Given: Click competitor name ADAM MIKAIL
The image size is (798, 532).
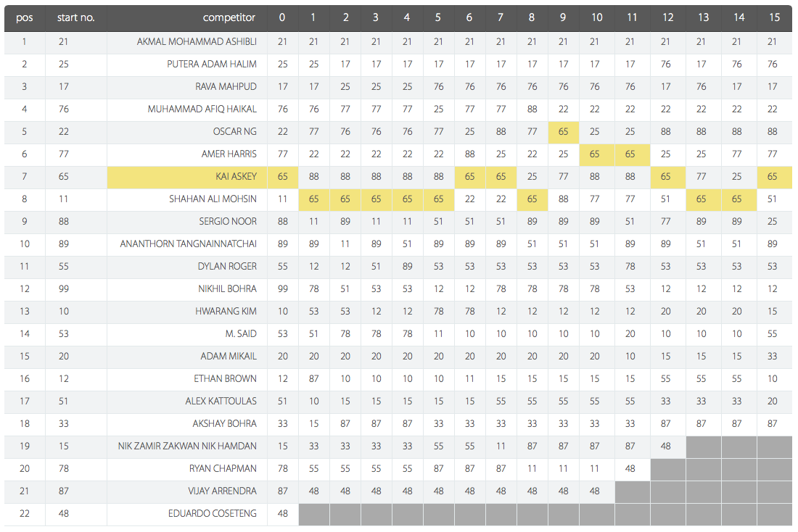Looking at the screenshot, I should tap(229, 356).
